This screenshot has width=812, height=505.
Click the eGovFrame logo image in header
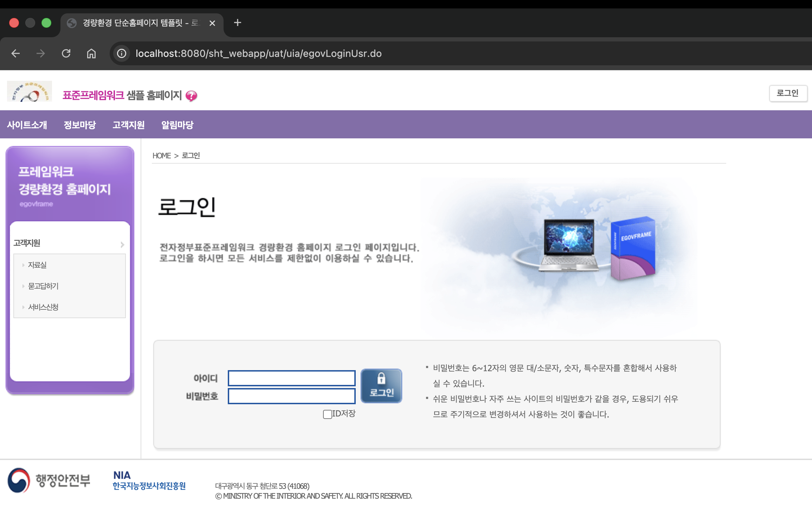pos(30,91)
